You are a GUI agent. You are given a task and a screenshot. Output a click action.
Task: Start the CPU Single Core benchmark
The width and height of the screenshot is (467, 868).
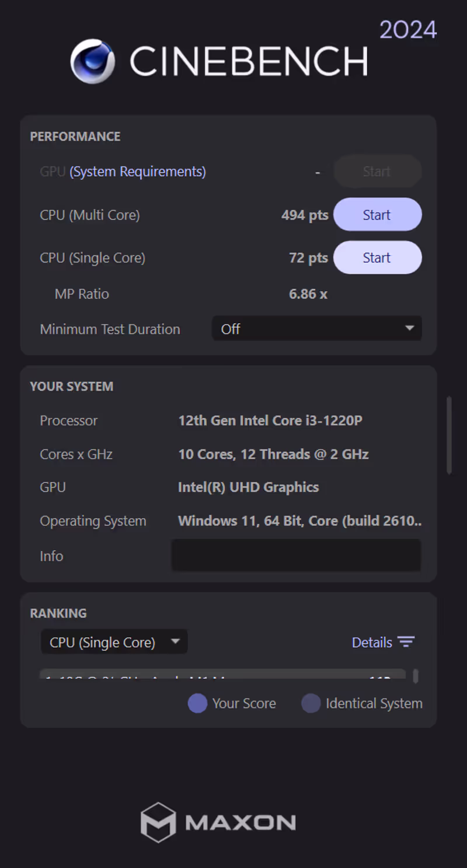(377, 258)
